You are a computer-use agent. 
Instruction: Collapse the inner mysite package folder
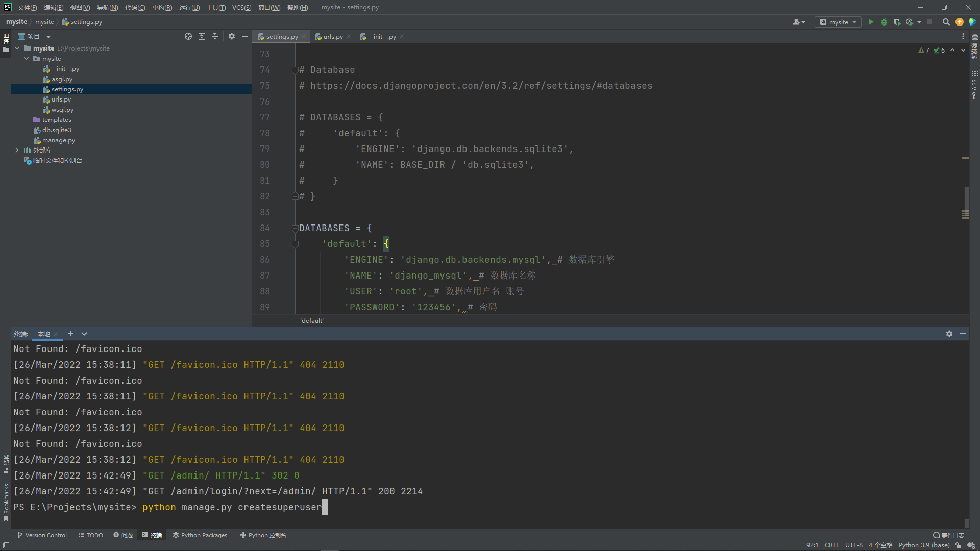click(x=27, y=58)
